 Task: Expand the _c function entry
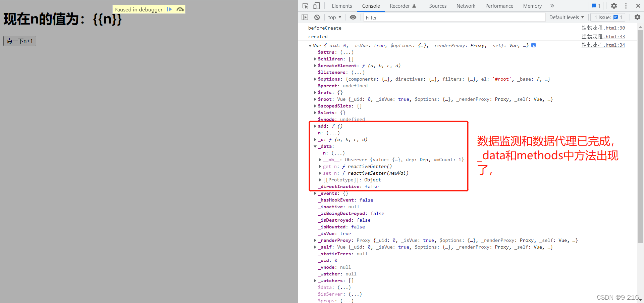(x=315, y=140)
